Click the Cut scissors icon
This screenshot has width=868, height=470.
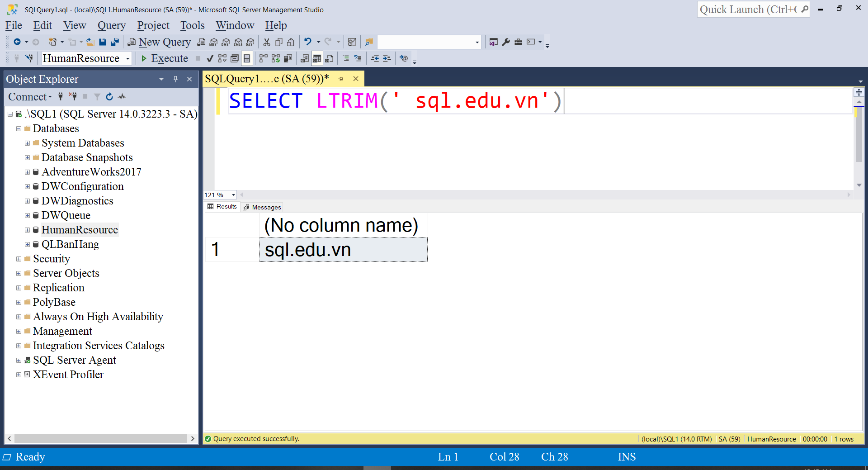point(267,42)
